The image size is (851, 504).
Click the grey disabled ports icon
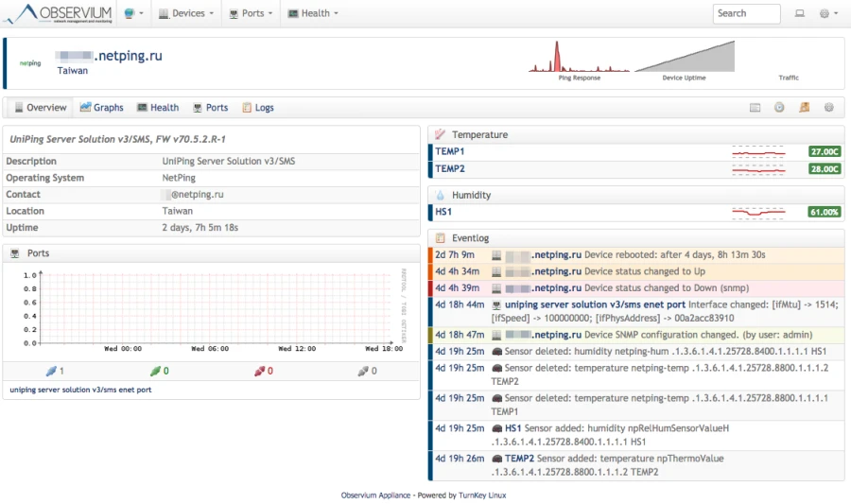tap(363, 371)
